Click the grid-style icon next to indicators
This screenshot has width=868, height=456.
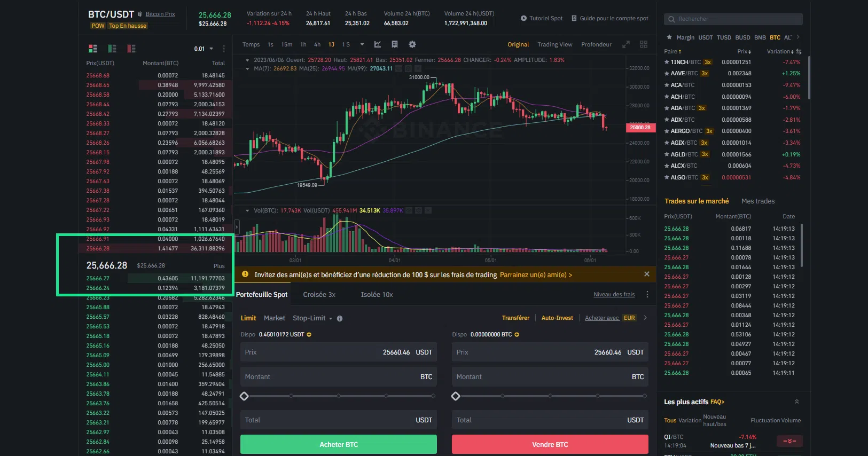tap(395, 44)
